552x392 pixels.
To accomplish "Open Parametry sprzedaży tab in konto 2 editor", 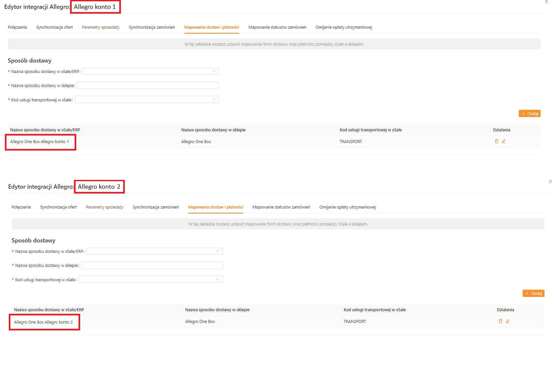I will tap(105, 207).
